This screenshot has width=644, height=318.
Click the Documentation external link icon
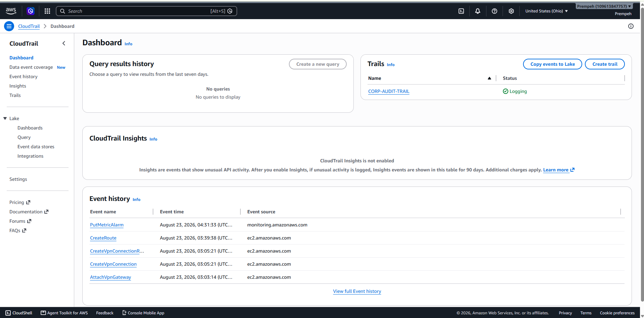[46, 212]
